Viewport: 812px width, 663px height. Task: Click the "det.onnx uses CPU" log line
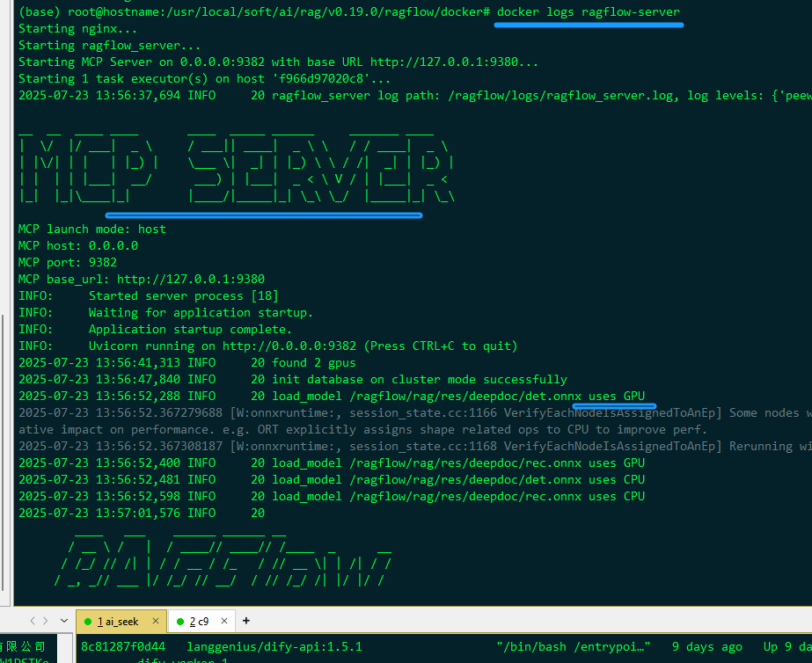(x=332, y=479)
